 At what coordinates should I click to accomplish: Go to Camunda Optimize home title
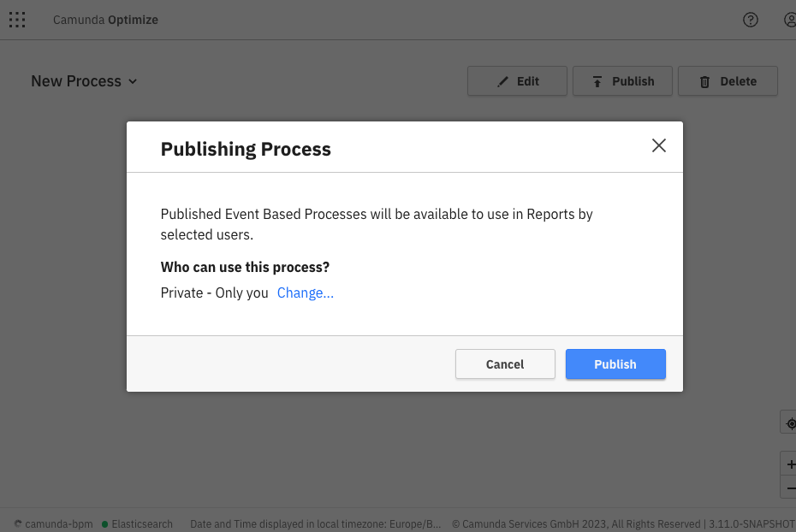click(105, 20)
